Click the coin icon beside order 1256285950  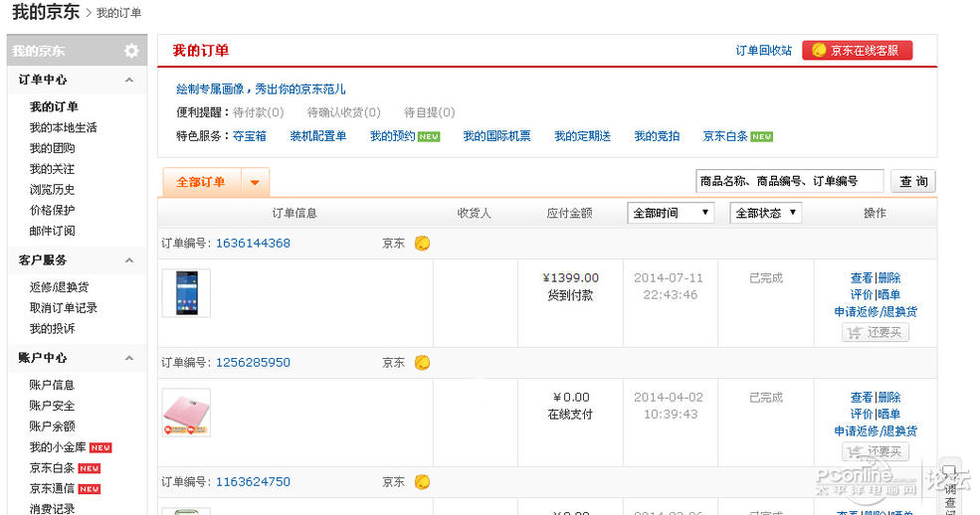click(x=423, y=363)
